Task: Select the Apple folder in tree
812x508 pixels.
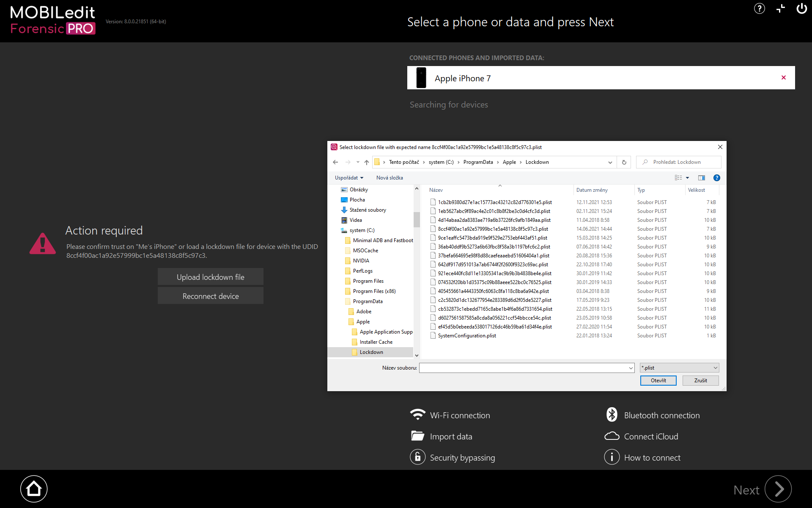Action: [x=363, y=322]
